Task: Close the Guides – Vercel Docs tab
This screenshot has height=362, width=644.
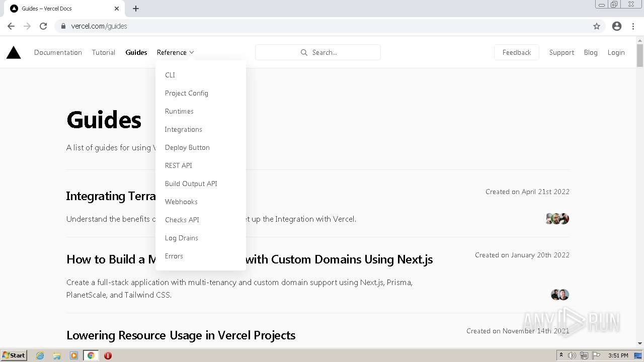Action: [x=117, y=9]
